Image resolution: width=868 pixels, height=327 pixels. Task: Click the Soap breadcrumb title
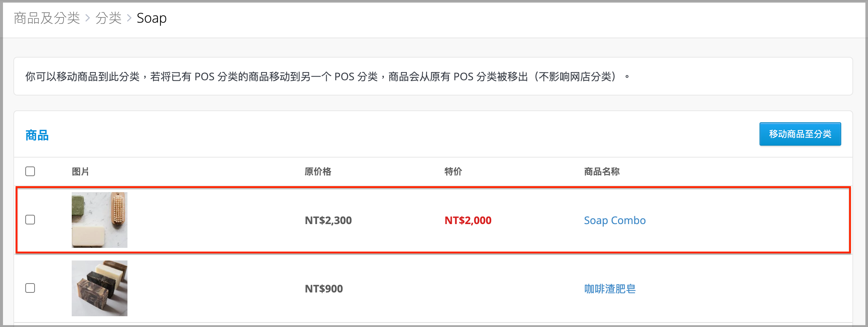pos(152,18)
